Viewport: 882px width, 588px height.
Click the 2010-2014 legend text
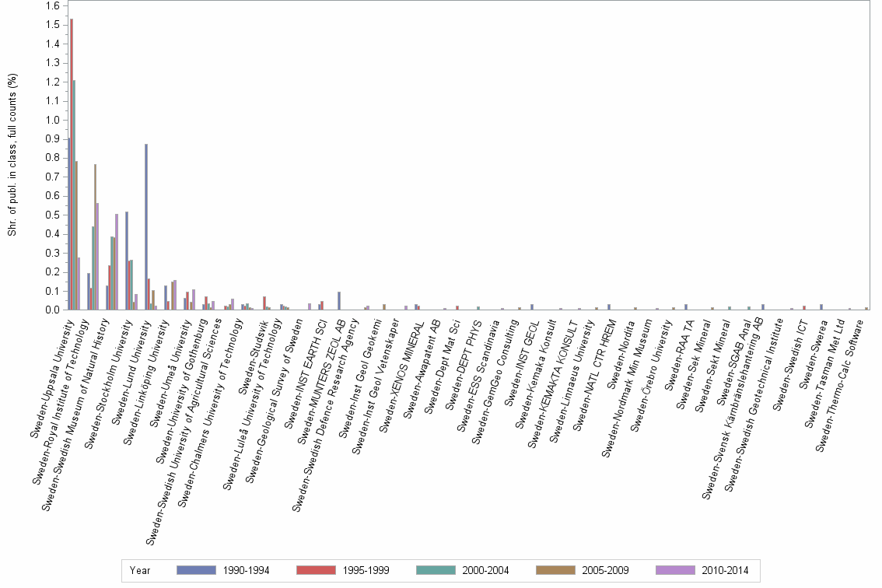[724, 570]
